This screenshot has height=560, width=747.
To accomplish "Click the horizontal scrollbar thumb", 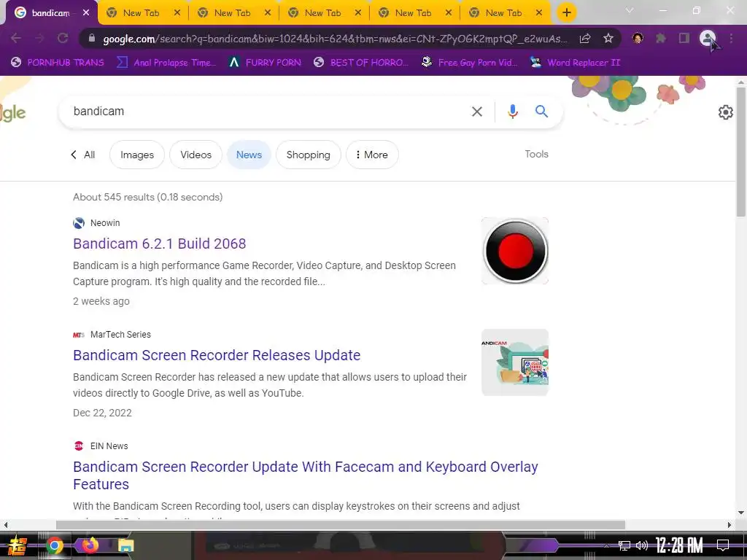I will click(x=341, y=525).
